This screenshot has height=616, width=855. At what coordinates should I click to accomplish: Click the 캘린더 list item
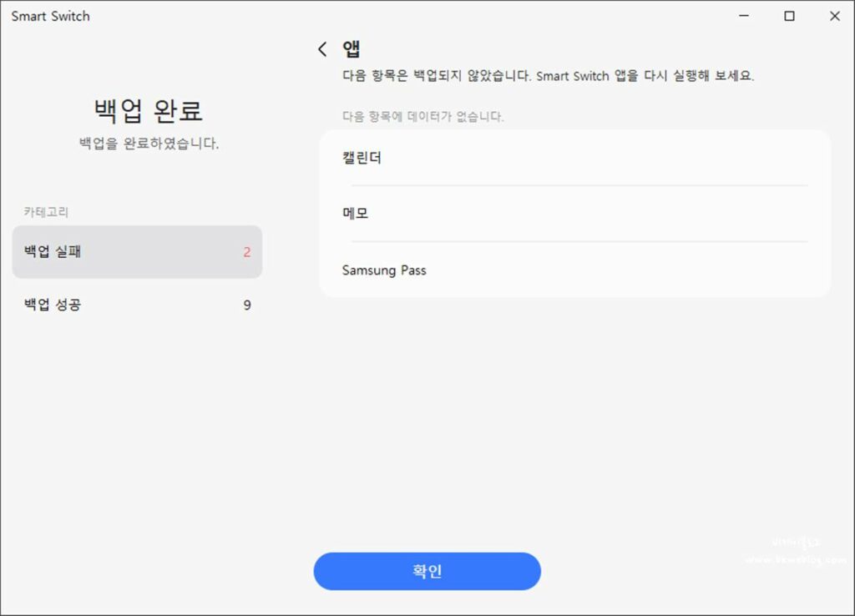[574, 158]
